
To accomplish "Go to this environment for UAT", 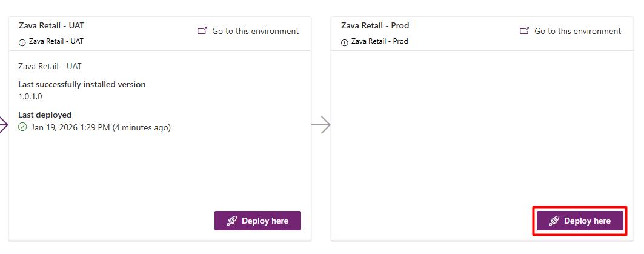I will 255,32.
